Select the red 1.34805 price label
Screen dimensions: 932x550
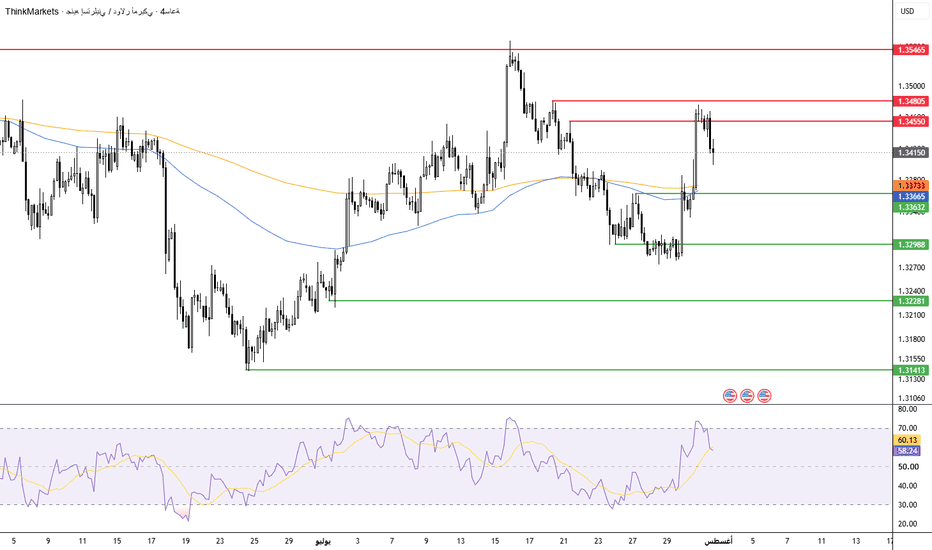911,102
